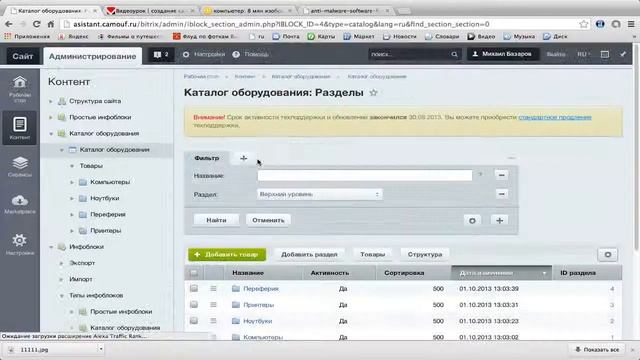640x360 pixels.
Task: Click Добавить раздел button
Action: tap(309, 254)
